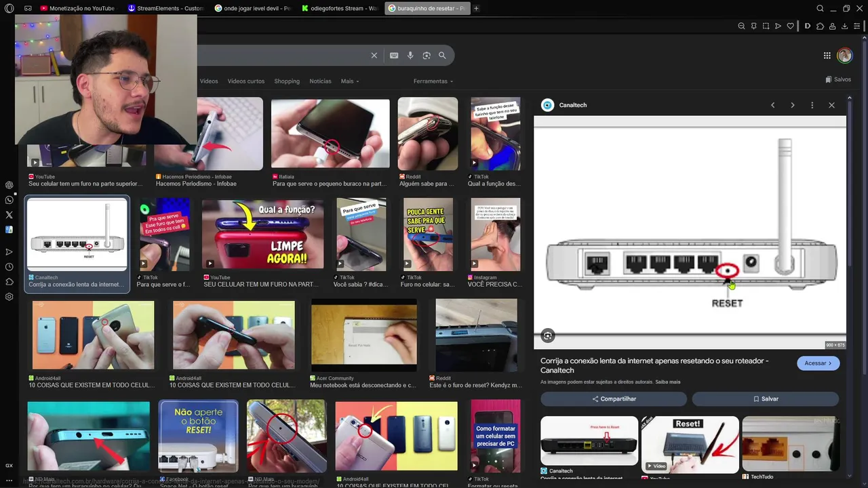868x488 pixels.
Task: Click the Canaltech source name in preview header
Action: pos(573,105)
